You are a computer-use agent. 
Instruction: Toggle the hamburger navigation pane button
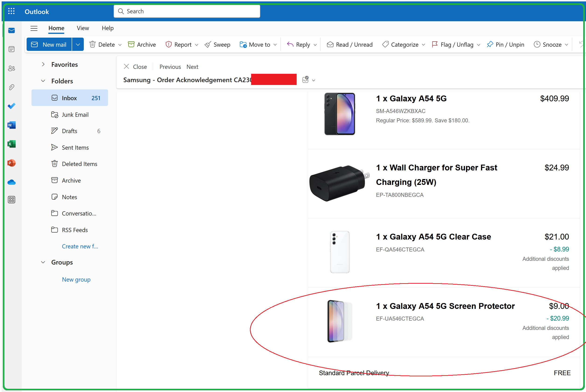(x=34, y=28)
